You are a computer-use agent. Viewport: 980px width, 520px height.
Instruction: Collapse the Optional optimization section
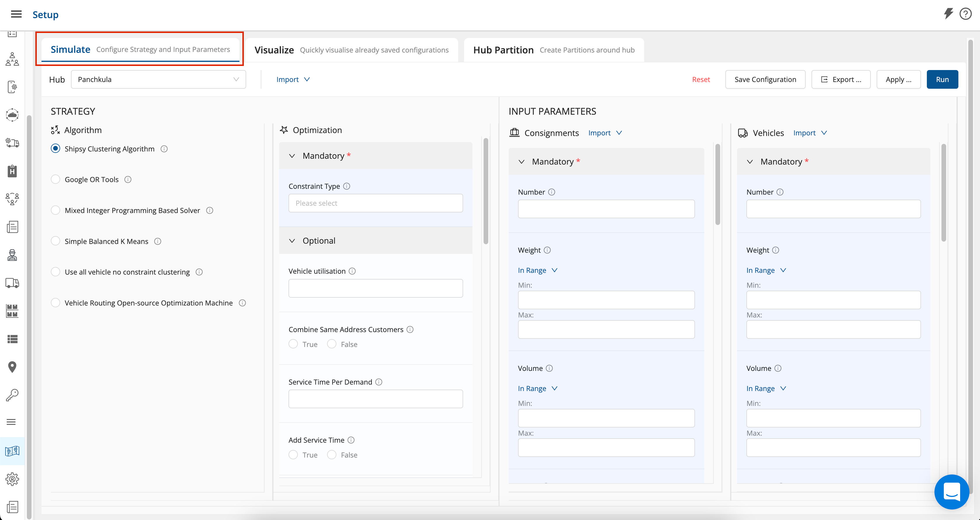tap(292, 241)
